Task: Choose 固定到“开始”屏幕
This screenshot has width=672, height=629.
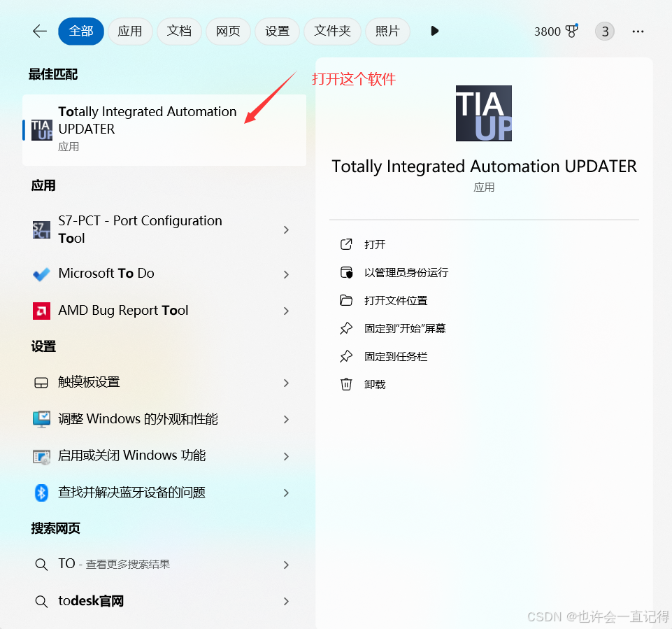Action: tap(405, 328)
